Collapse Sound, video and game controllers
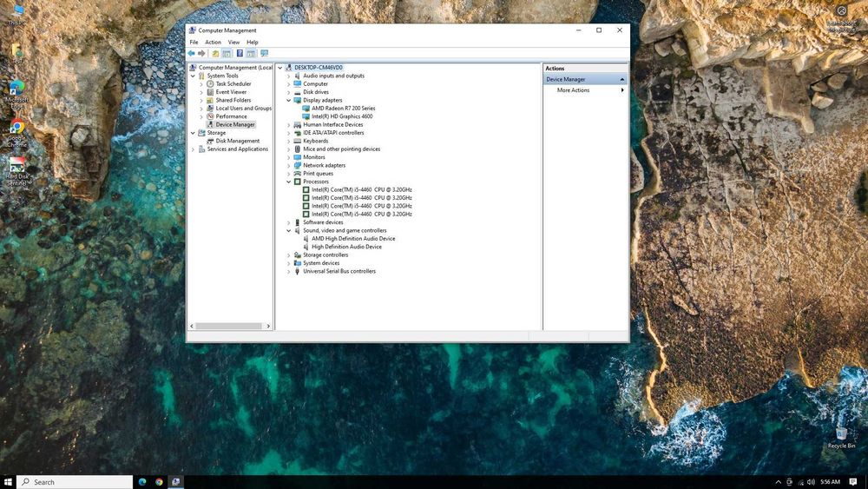The height and width of the screenshot is (489, 868). 288,230
